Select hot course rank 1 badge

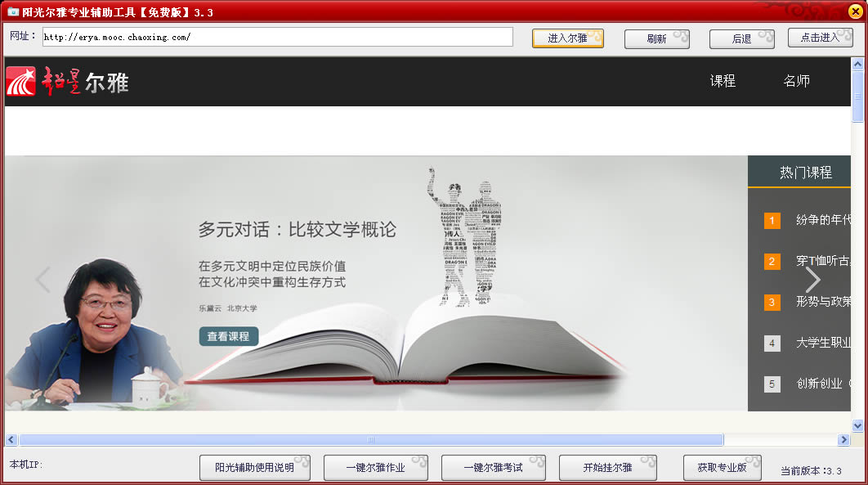pos(772,221)
